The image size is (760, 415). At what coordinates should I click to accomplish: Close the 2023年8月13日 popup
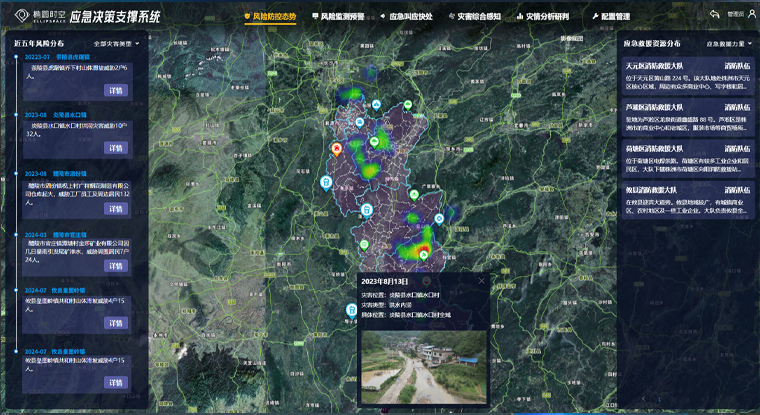coord(480,281)
